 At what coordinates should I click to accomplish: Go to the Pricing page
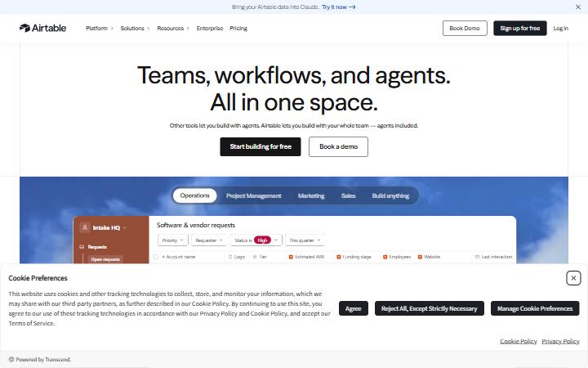(238, 28)
